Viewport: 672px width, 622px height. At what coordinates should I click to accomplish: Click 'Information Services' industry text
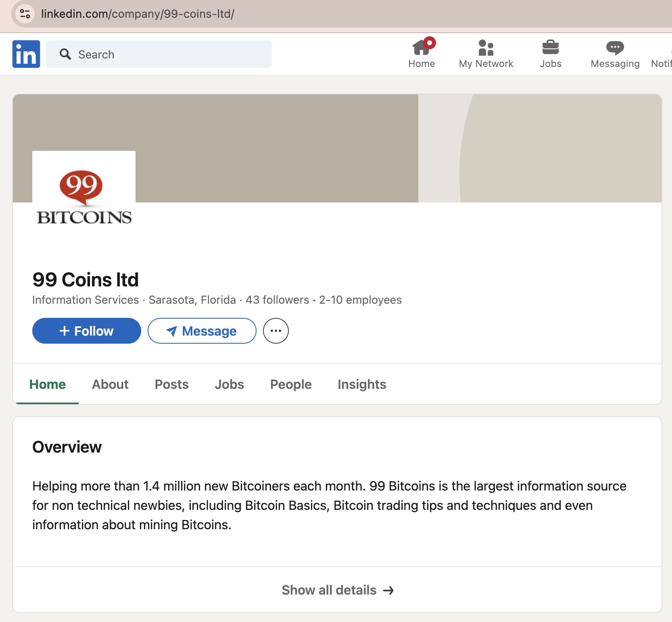[x=86, y=300]
